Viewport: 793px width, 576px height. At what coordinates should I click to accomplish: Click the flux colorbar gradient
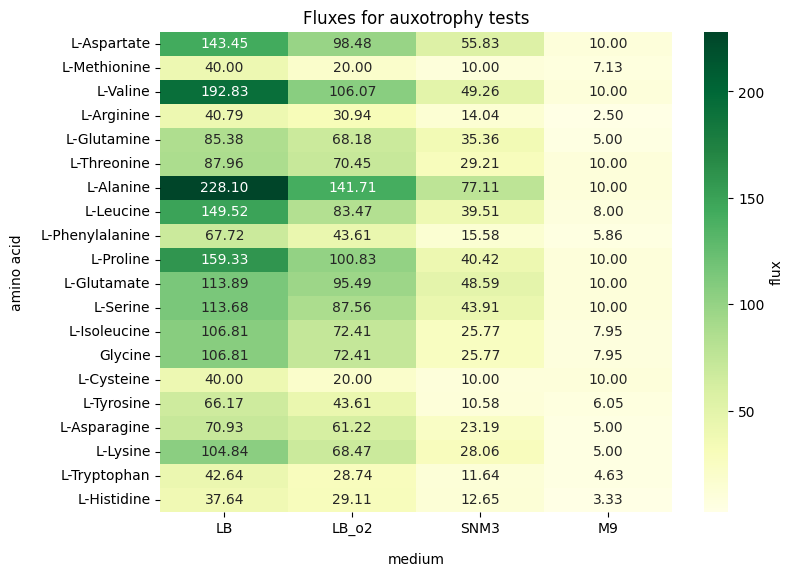[x=716, y=272]
